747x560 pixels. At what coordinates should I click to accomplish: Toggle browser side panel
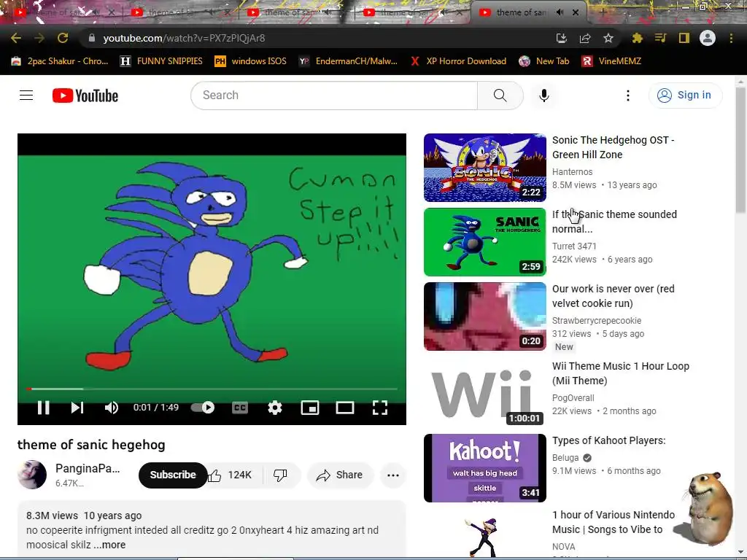pyautogui.click(x=684, y=38)
